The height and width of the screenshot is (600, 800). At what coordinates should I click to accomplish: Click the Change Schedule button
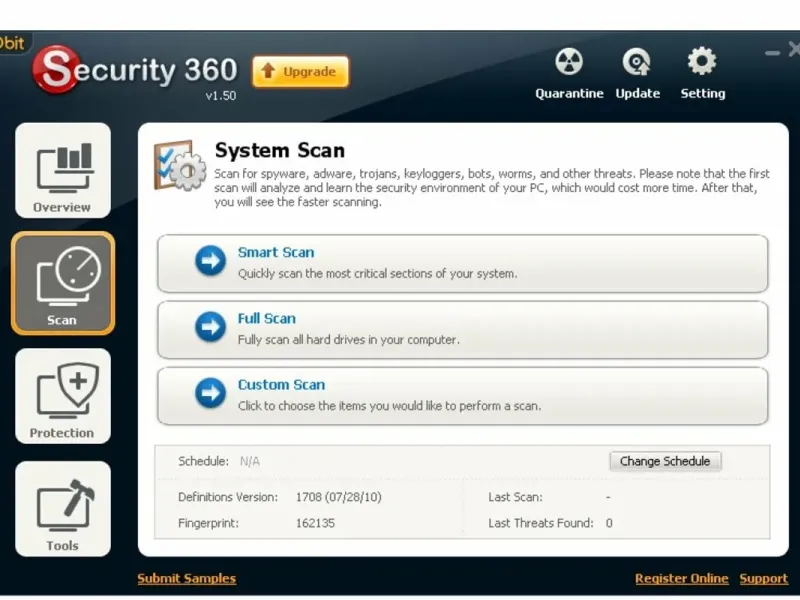tap(665, 461)
